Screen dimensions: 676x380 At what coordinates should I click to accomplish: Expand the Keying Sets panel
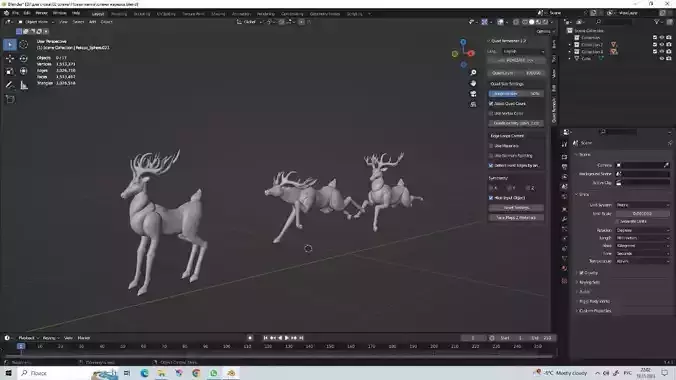[589, 283]
